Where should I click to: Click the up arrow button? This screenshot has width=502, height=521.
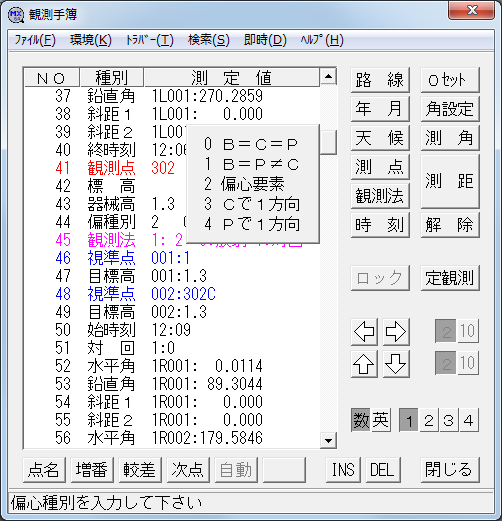click(364, 364)
